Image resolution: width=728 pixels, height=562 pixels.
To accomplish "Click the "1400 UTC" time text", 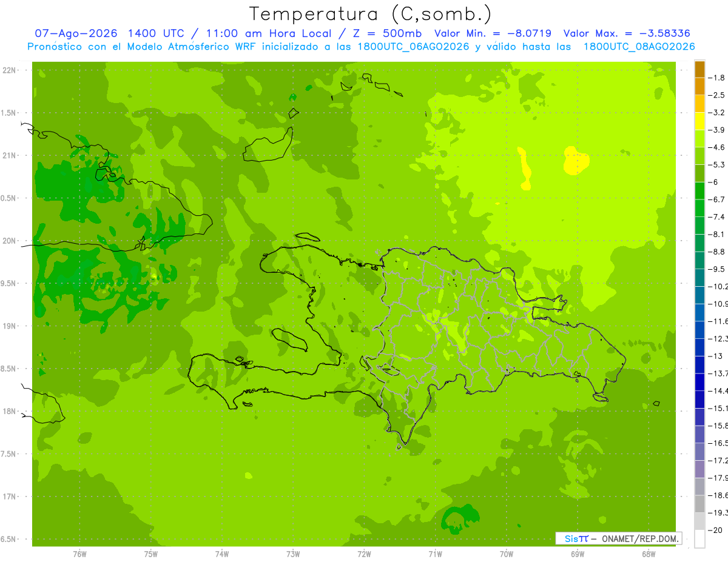I will point(157,33).
